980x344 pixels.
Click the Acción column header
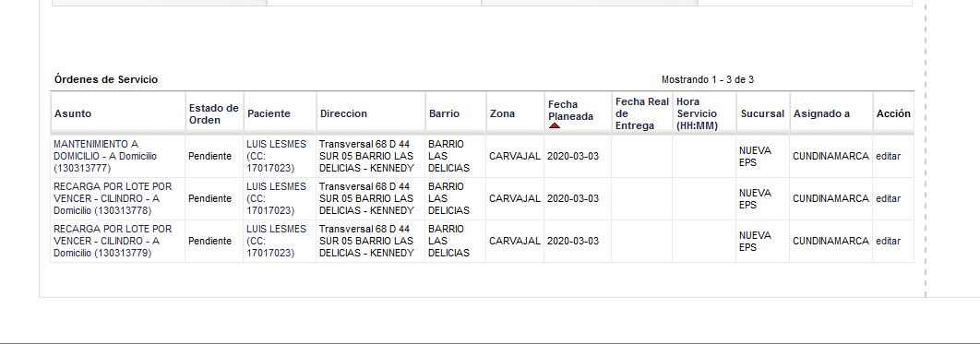(893, 113)
